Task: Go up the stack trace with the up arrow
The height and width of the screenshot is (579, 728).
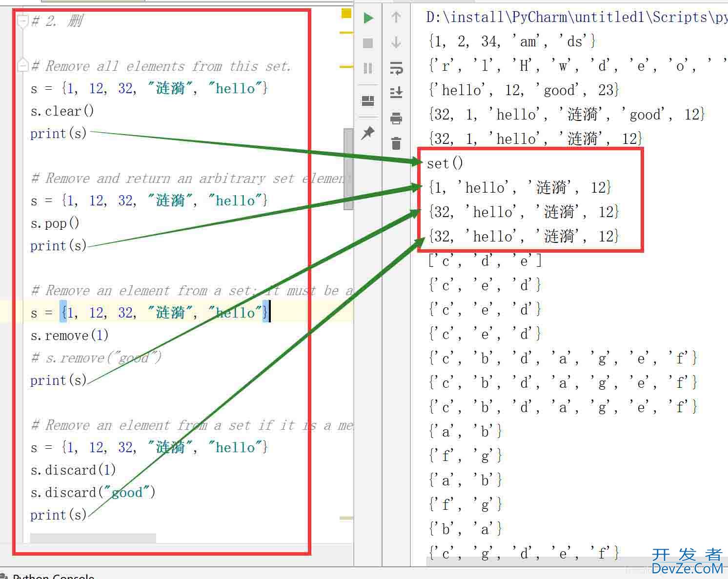Action: coord(396,18)
